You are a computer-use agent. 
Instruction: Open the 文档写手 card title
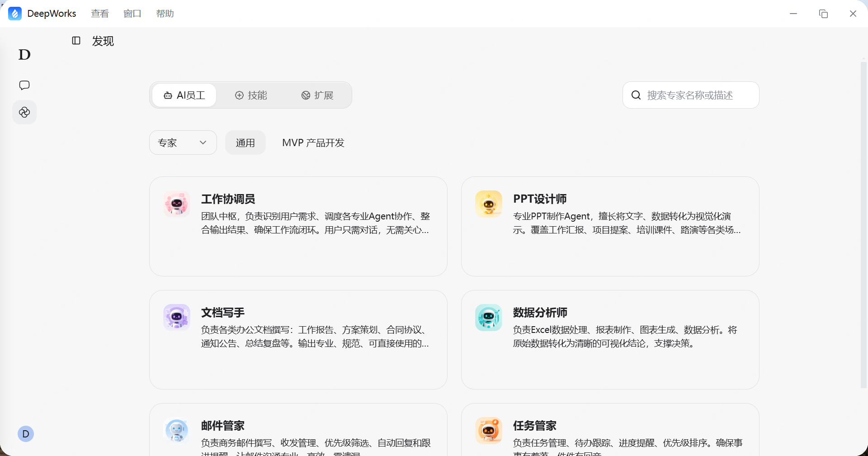coord(223,313)
